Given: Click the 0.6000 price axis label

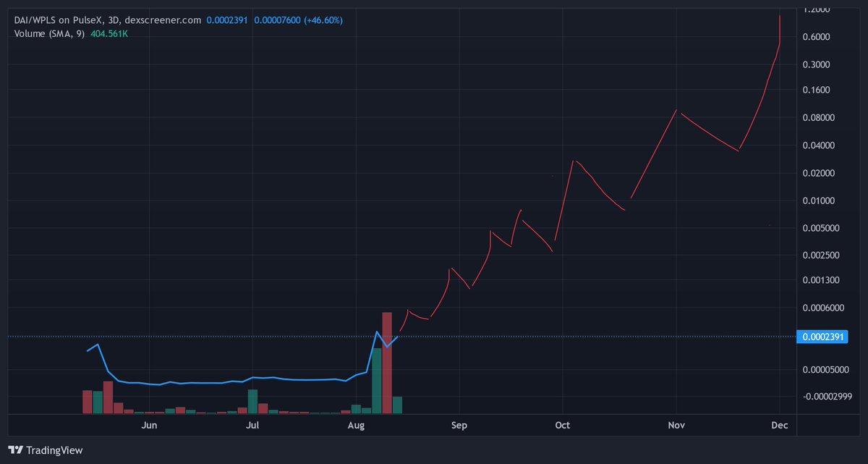Looking at the screenshot, I should [x=815, y=37].
